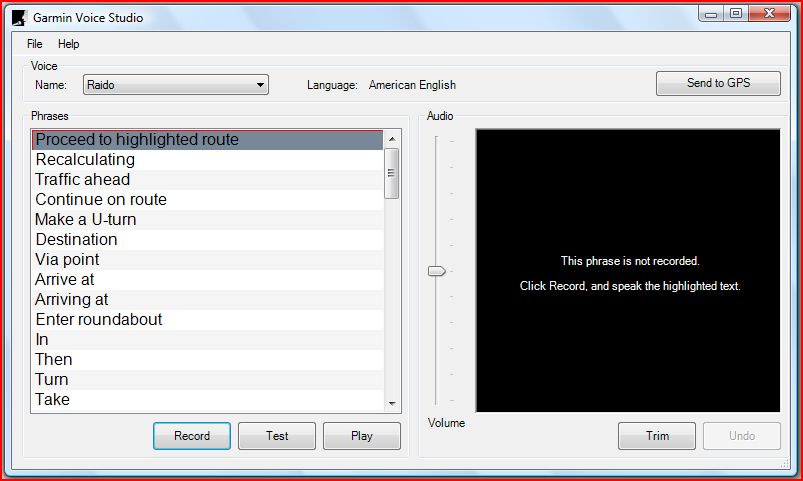Close the Garmin Voice Studio window
The height and width of the screenshot is (481, 803).
pos(769,14)
